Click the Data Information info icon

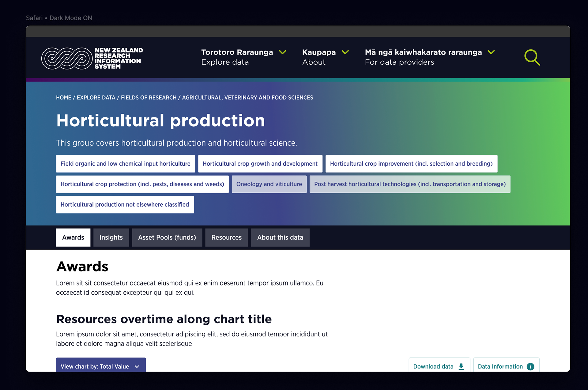[x=530, y=366]
